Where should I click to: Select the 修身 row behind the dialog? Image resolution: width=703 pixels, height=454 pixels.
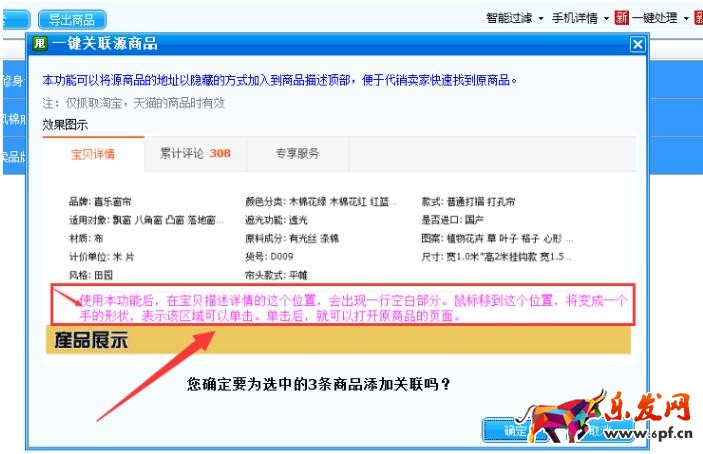[x=14, y=81]
